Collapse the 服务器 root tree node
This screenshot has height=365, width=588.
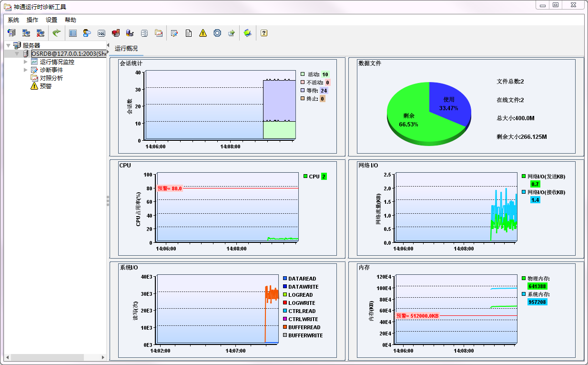coord(9,45)
